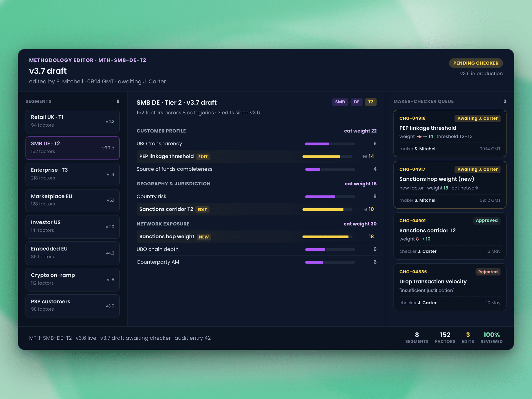Select the Retail UK · T1 segment

(x=73, y=121)
